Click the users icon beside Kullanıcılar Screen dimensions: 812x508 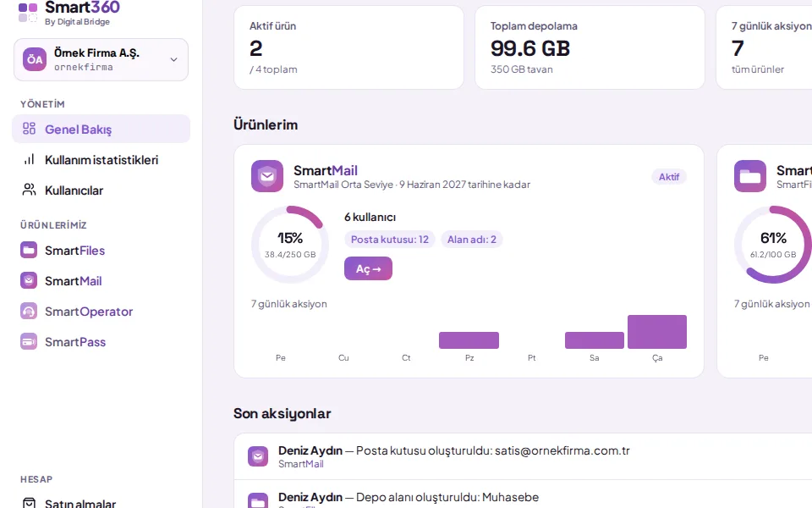tap(29, 190)
